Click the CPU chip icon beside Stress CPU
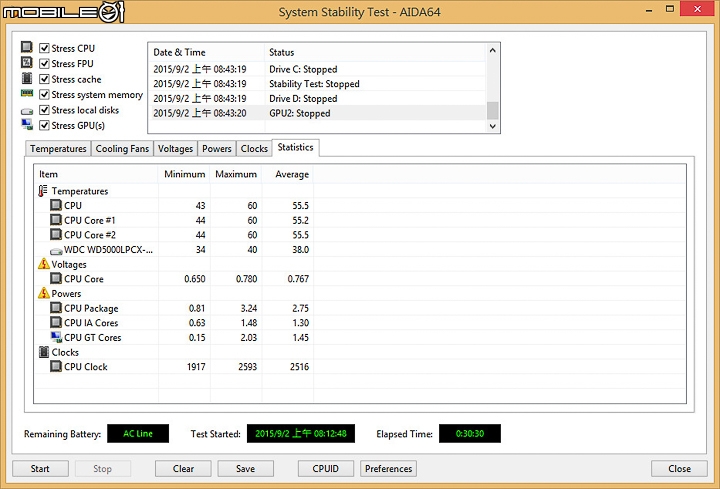 pos(27,47)
